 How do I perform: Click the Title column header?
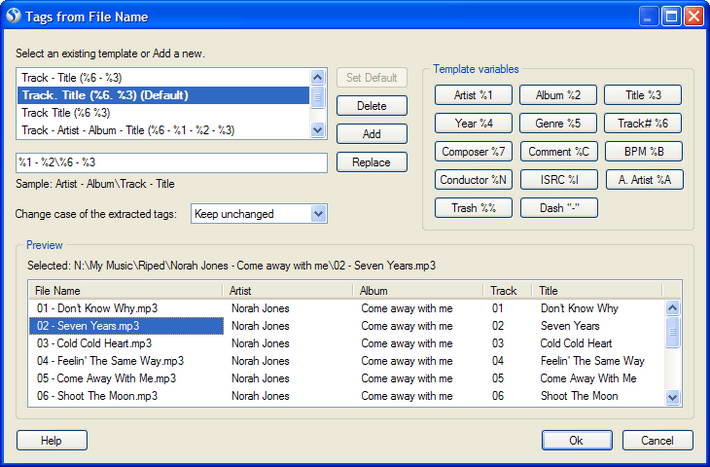pyautogui.click(x=597, y=290)
